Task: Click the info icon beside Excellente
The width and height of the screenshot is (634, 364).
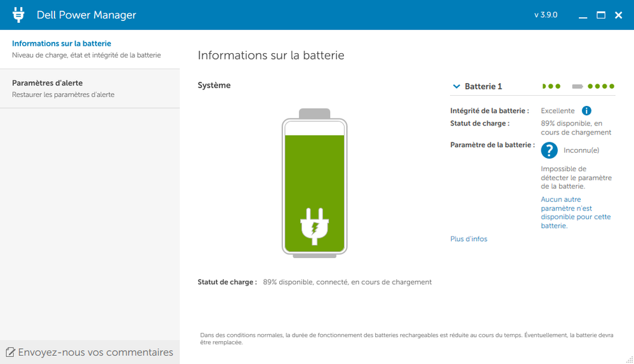Action: click(x=586, y=111)
